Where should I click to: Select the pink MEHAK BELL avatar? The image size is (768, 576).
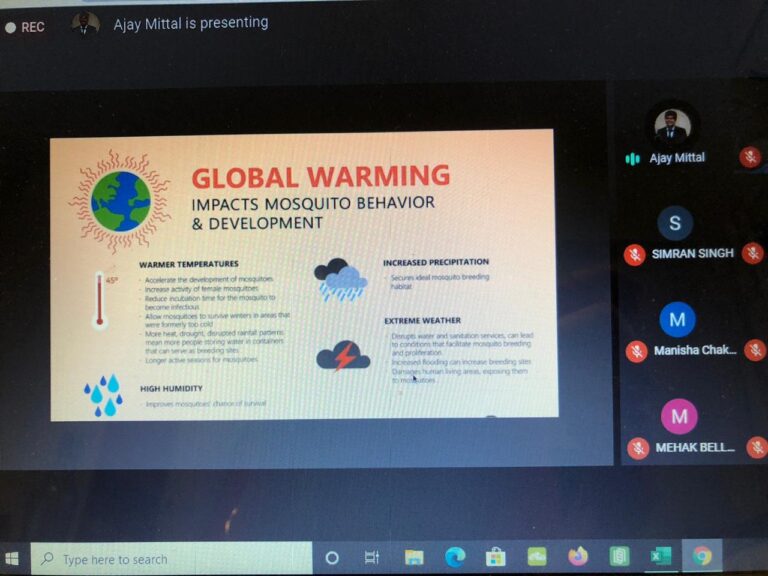click(x=679, y=415)
